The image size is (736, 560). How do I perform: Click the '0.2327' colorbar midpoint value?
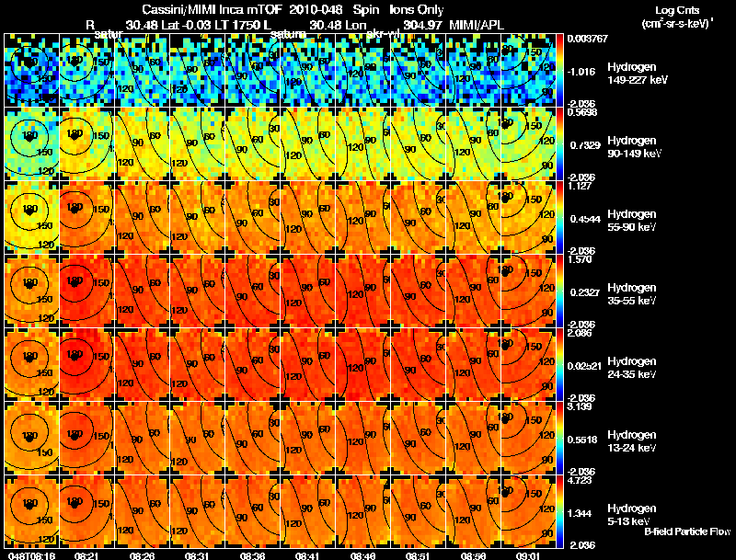click(x=585, y=292)
